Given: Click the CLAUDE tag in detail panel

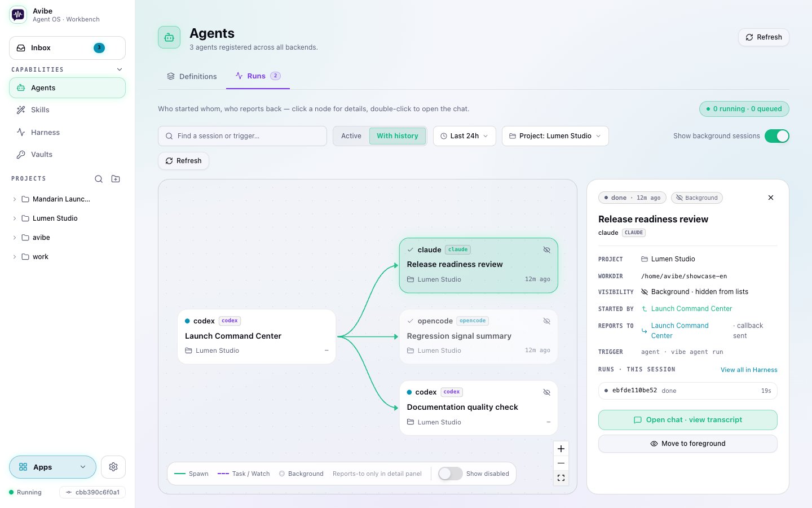Looking at the screenshot, I should (634, 233).
